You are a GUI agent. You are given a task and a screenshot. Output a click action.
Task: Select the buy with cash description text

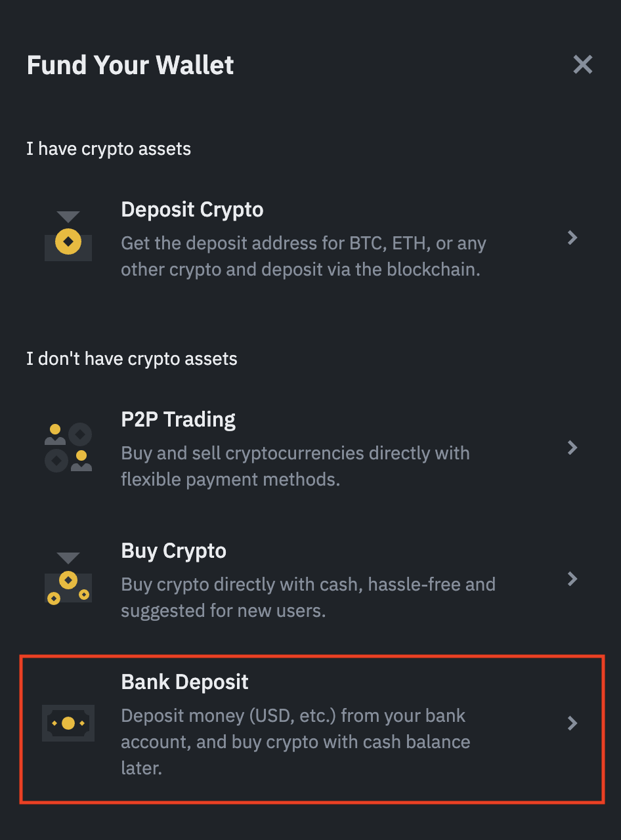click(308, 597)
